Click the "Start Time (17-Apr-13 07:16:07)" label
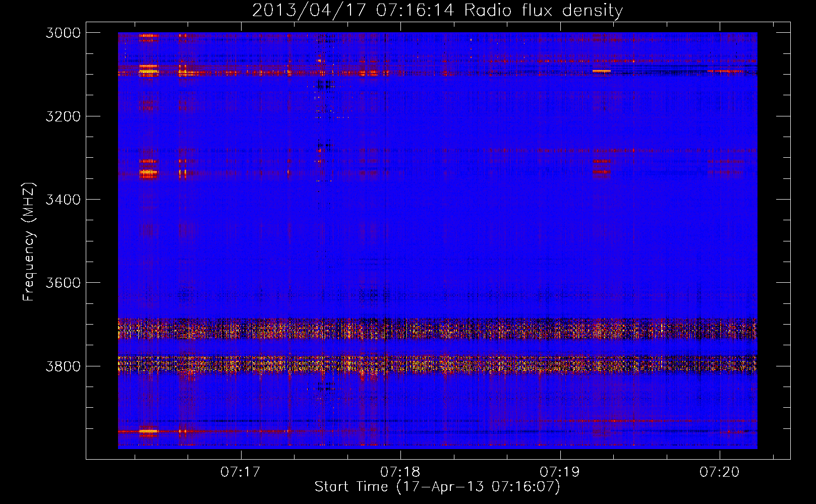This screenshot has height=504, width=816. pyautogui.click(x=437, y=487)
